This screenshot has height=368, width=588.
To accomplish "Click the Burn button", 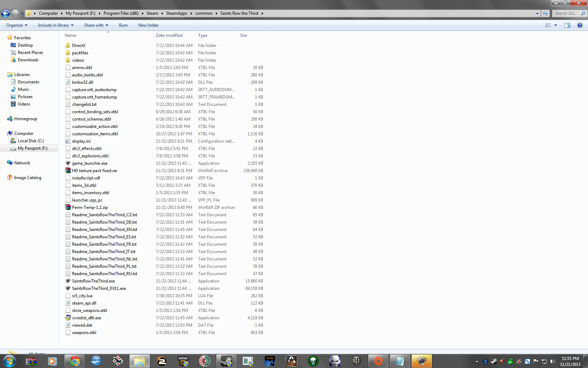I will tap(123, 25).
